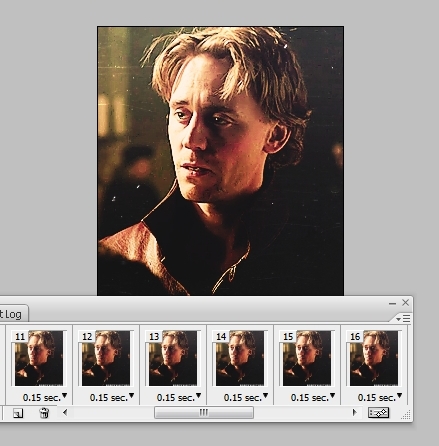The width and height of the screenshot is (439, 446).
Task: Click the horizontal frames scrollbar thumb
Action: click(x=204, y=413)
